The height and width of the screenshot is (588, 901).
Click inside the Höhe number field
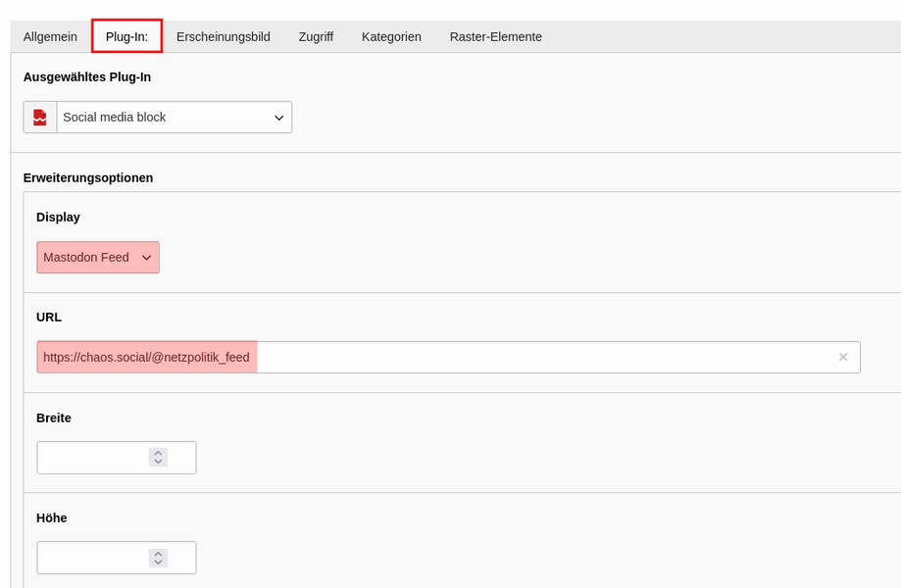pos(117,558)
